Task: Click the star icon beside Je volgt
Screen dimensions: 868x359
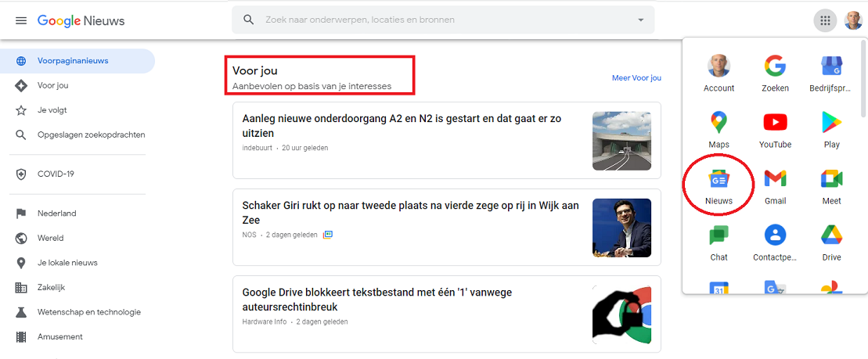Action: coord(21,110)
